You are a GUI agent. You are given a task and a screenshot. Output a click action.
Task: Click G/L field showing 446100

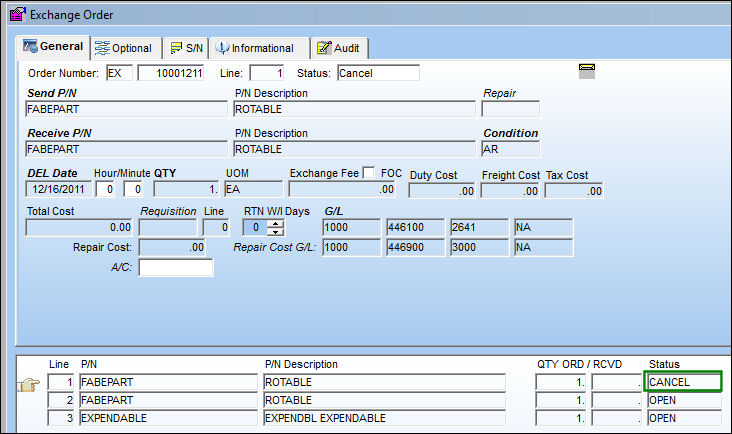click(x=415, y=227)
